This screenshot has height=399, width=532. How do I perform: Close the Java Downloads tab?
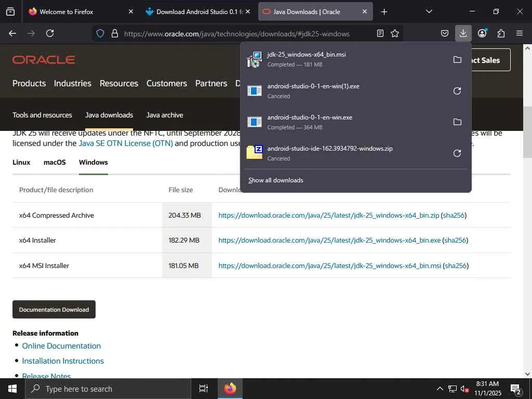point(364,11)
